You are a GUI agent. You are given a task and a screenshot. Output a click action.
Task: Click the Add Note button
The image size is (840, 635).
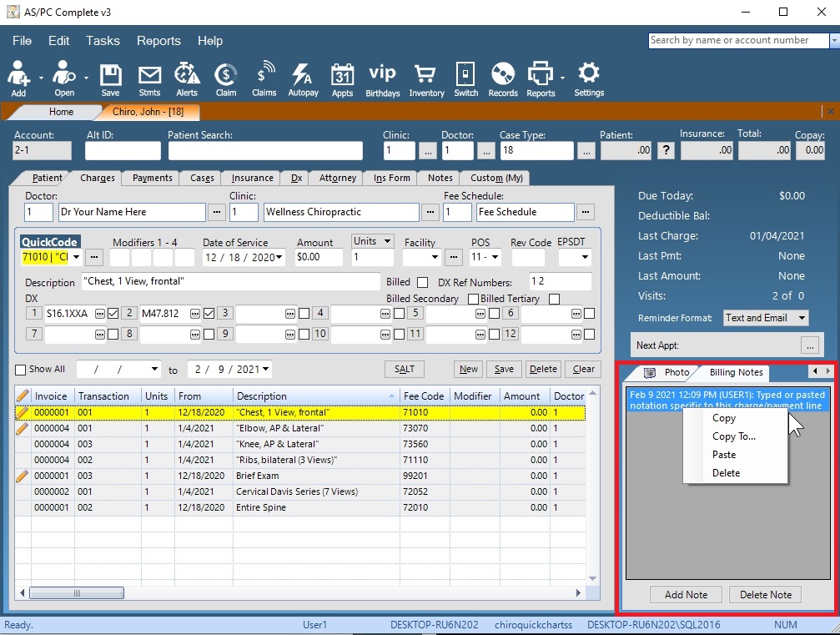(x=686, y=594)
